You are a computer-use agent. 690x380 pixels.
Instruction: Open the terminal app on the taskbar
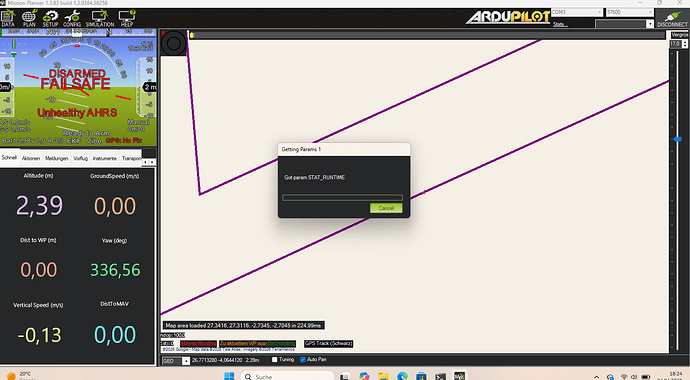(440, 376)
